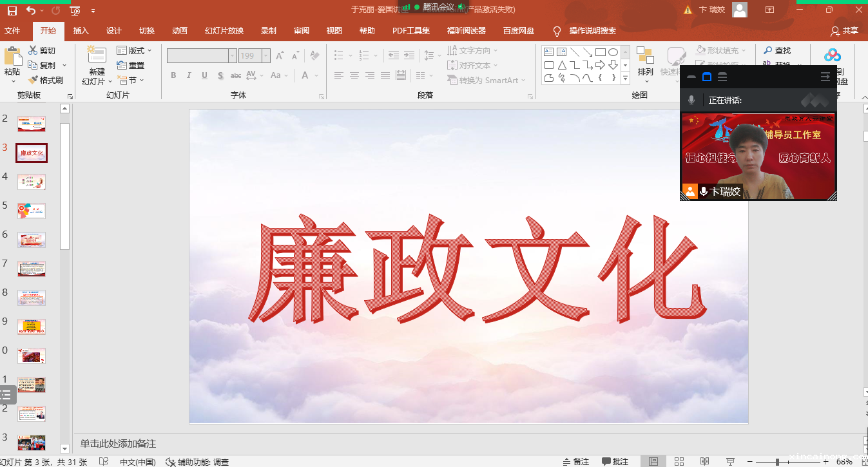Click Find (查找) in the ribbon
The image size is (868, 467).
click(x=776, y=50)
